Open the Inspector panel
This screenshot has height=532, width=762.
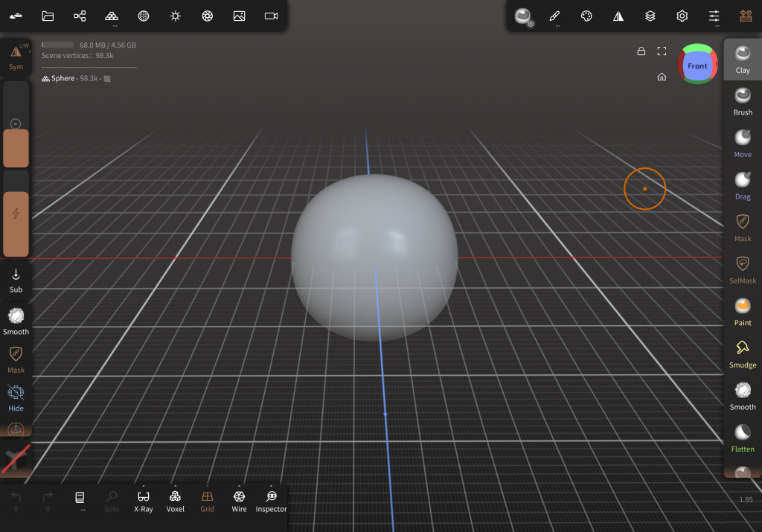[271, 501]
